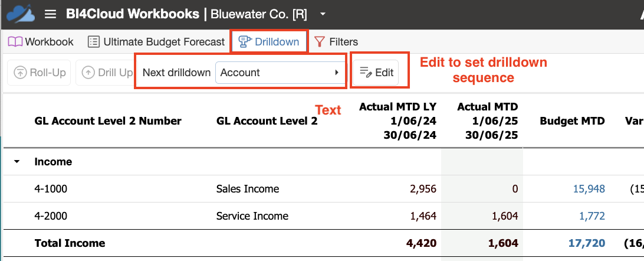The width and height of the screenshot is (644, 261).
Task: Click the Sales Income budget value 15,948
Action: tap(589, 189)
